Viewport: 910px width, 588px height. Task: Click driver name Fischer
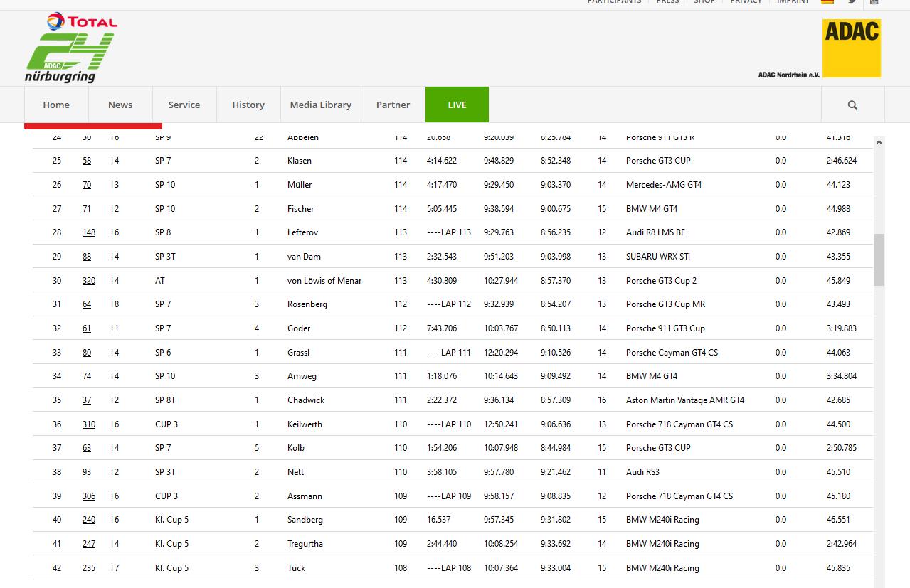click(x=301, y=209)
